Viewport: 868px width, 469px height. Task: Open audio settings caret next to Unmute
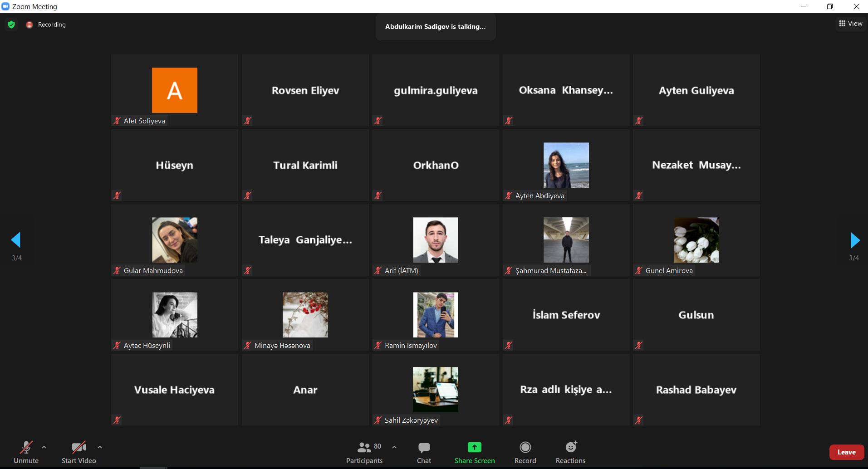coord(44,447)
